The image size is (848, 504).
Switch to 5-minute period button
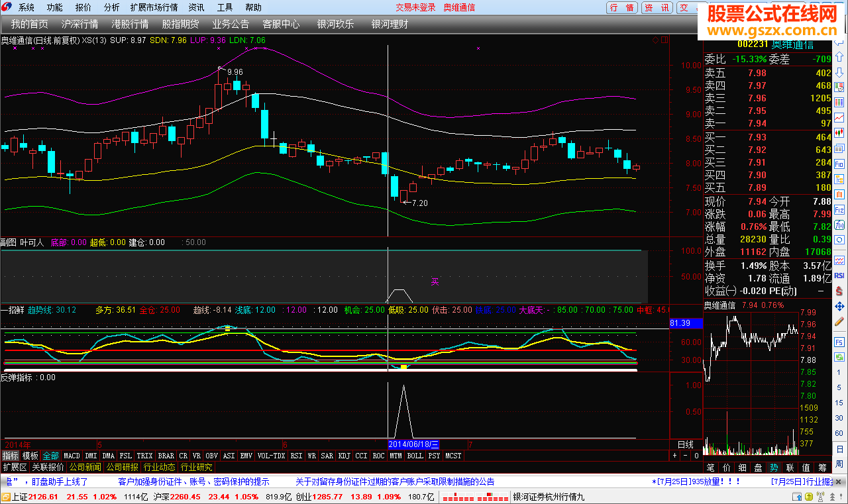[x=839, y=387]
